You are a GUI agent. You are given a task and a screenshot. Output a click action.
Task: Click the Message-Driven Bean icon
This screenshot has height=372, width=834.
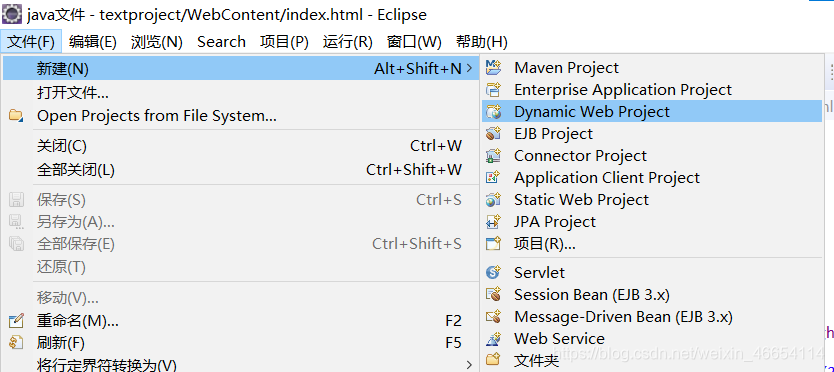494,317
